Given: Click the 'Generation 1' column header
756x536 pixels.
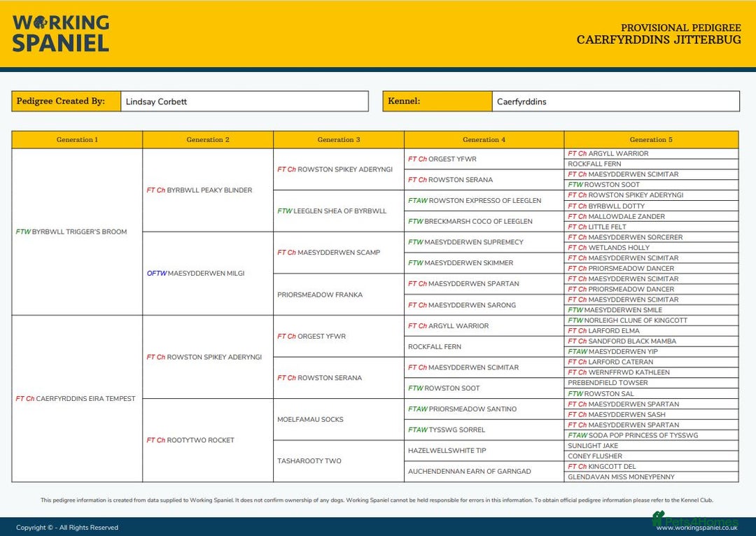Looking at the screenshot, I should [x=77, y=140].
